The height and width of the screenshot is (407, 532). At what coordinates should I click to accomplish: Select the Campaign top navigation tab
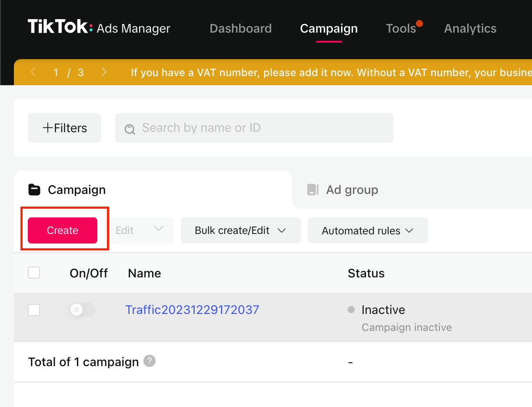(329, 29)
